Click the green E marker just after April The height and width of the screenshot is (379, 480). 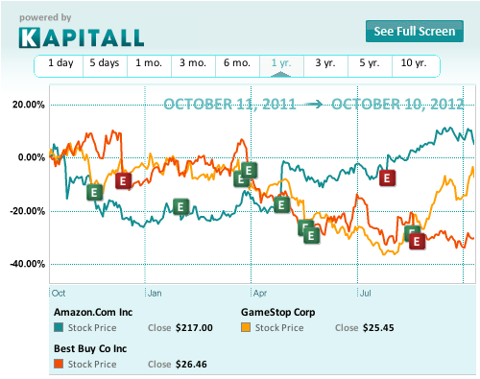click(x=282, y=205)
